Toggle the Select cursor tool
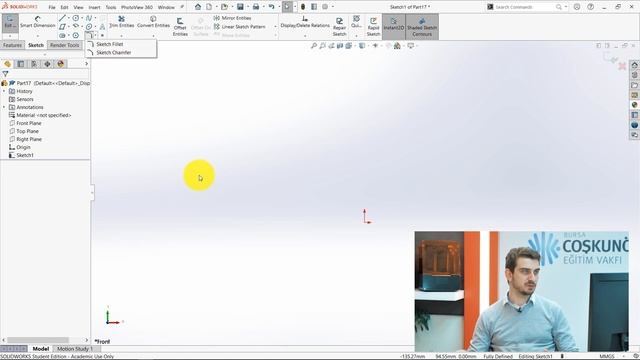Viewport: 640px width, 360px height. click(x=287, y=7)
